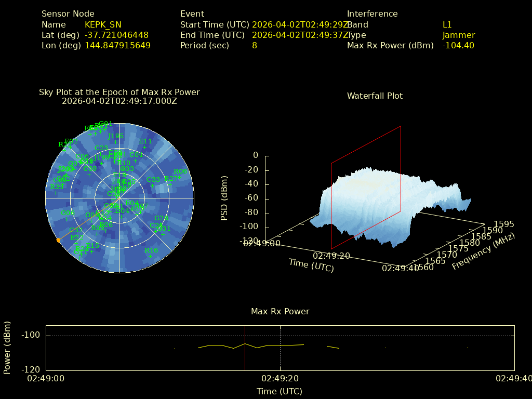The image size is (532, 399).
Task: Click the waterfall 3D PSD surface
Action: point(364,203)
